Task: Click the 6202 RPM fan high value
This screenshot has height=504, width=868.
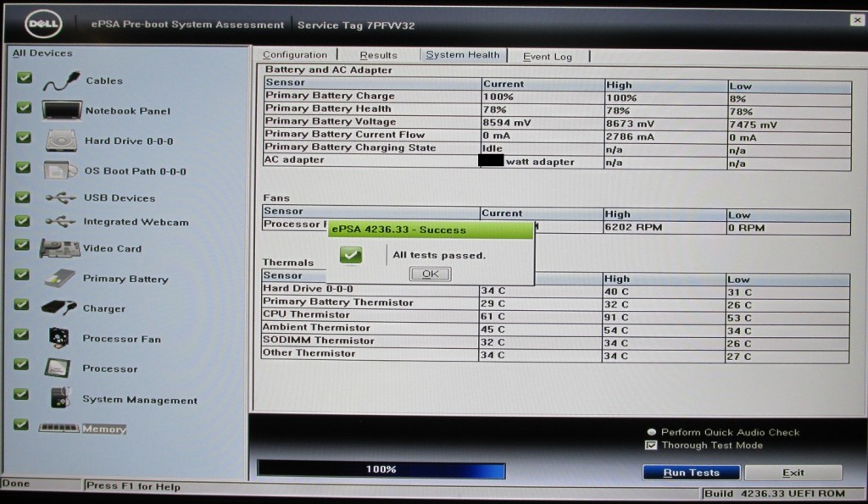Action: 634,227
